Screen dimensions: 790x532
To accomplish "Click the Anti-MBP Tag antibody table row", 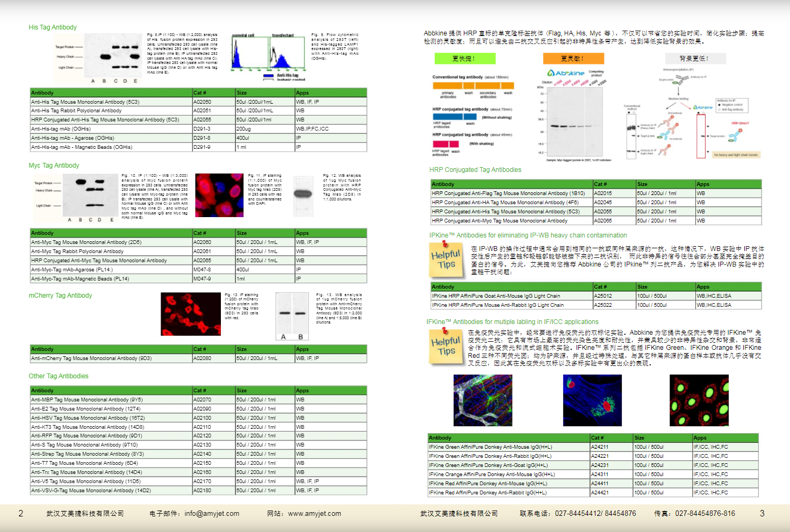I will (x=198, y=400).
